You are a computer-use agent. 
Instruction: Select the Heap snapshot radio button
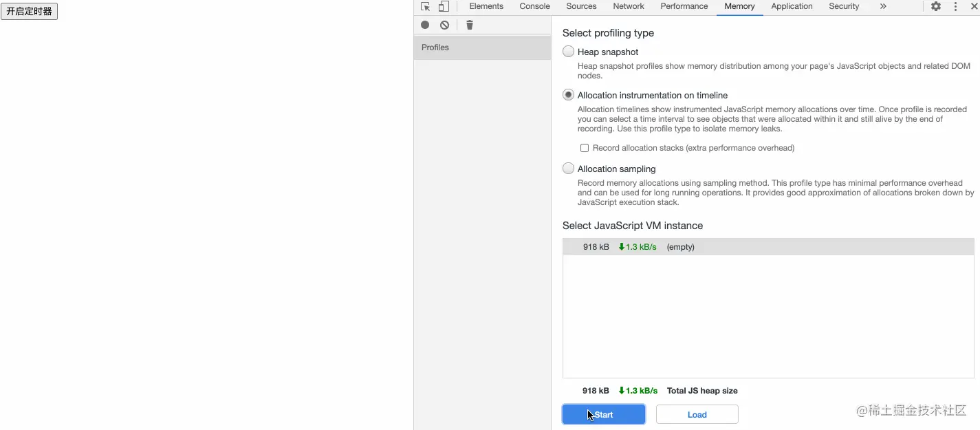click(x=568, y=51)
